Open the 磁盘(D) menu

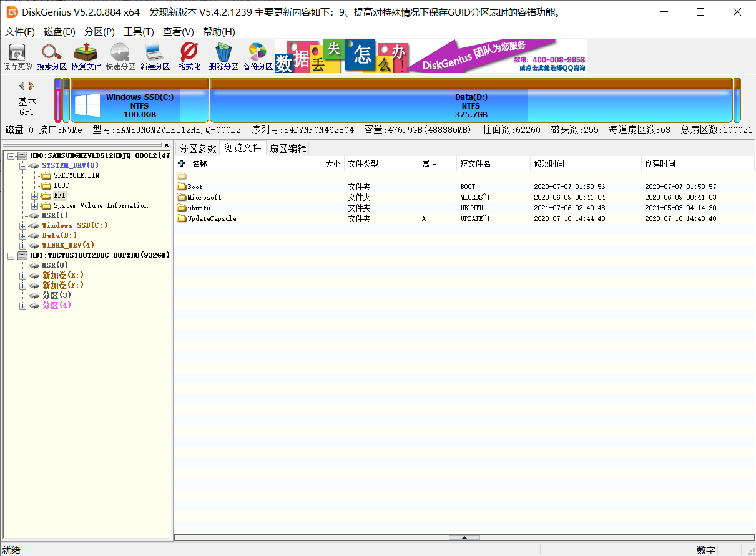59,32
